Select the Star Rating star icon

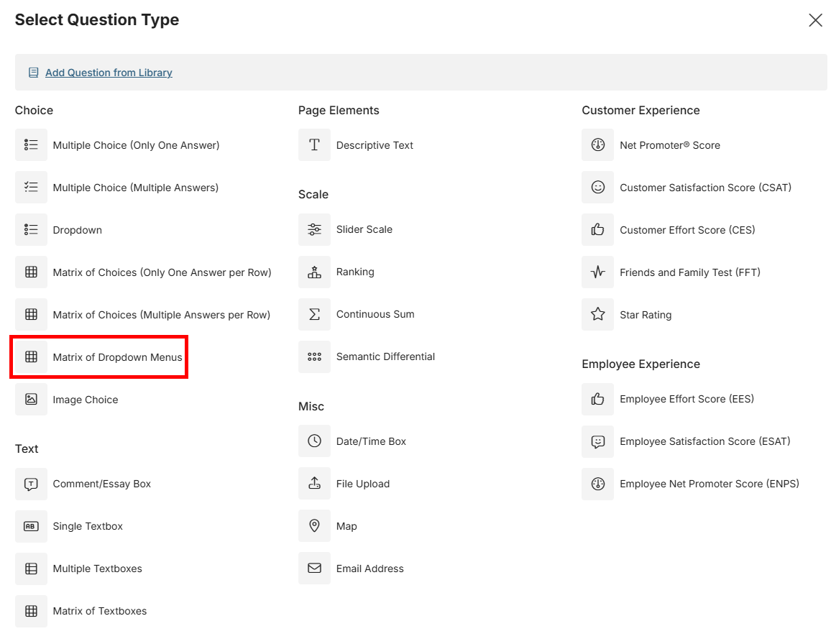(598, 314)
